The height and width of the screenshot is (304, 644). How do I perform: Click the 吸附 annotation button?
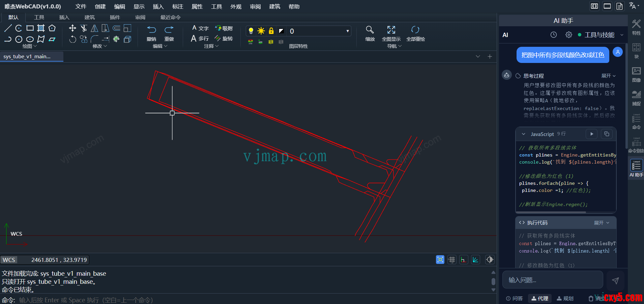[x=224, y=28]
